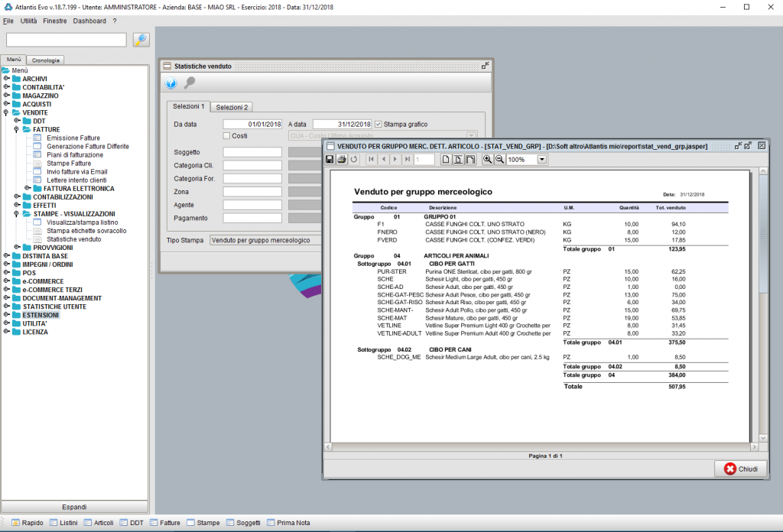Enable the Costi checkbox
Image resolution: width=783 pixels, height=532 pixels.
pyautogui.click(x=226, y=135)
